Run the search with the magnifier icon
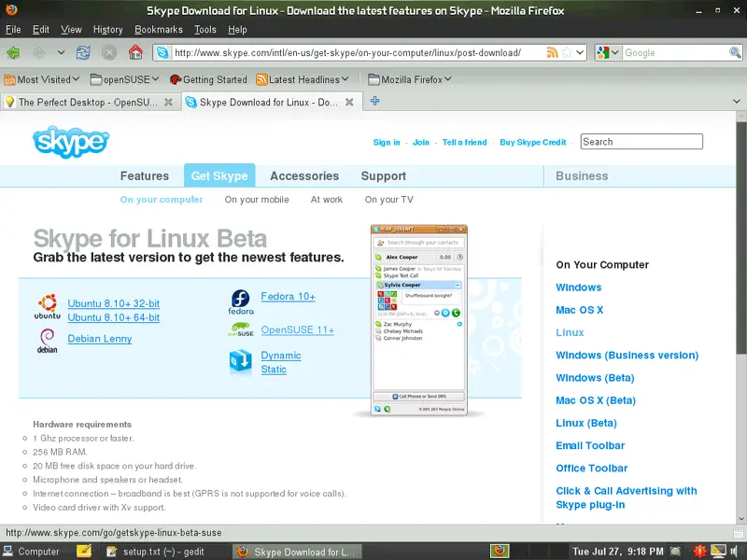 click(735, 52)
